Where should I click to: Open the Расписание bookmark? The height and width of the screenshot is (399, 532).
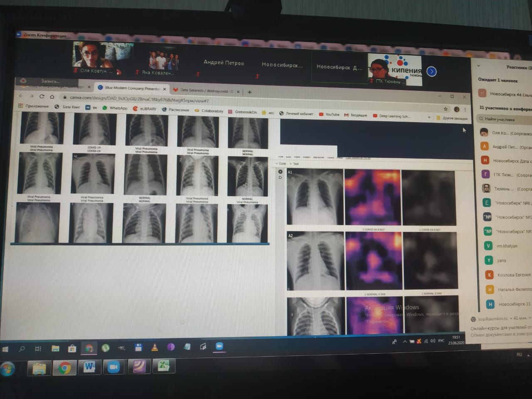[x=176, y=110]
